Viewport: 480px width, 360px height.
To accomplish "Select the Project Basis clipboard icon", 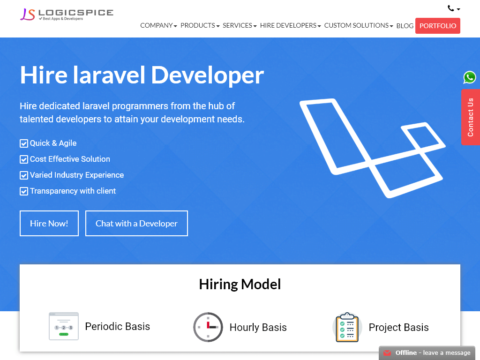I will coord(347,327).
